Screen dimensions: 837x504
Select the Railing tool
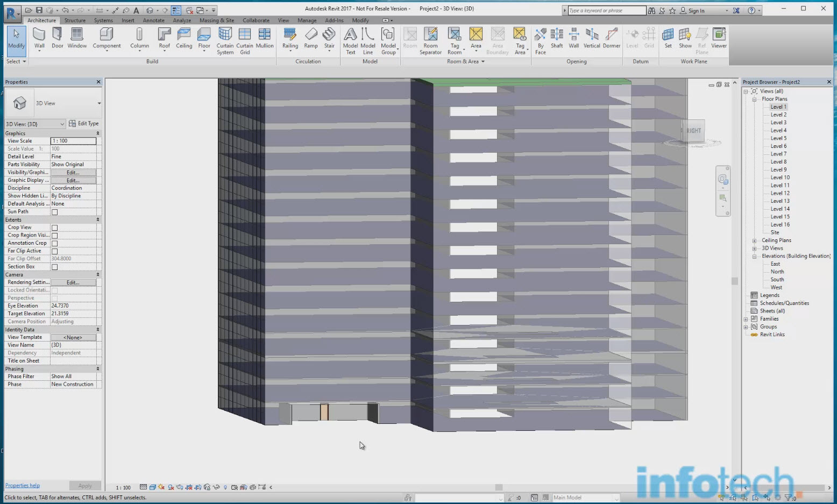coord(290,39)
